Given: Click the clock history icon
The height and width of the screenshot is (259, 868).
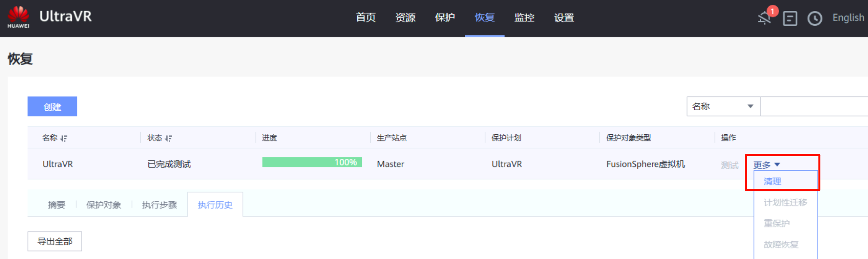Looking at the screenshot, I should click(815, 18).
